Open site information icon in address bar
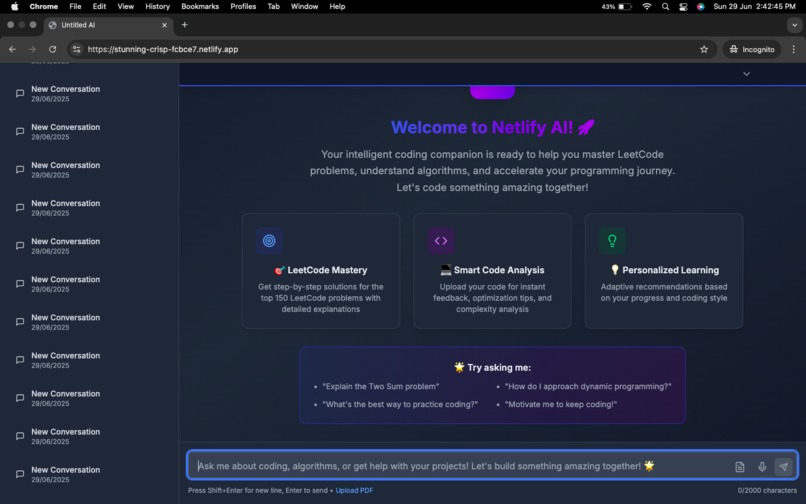This screenshot has width=806, height=504. (x=77, y=49)
